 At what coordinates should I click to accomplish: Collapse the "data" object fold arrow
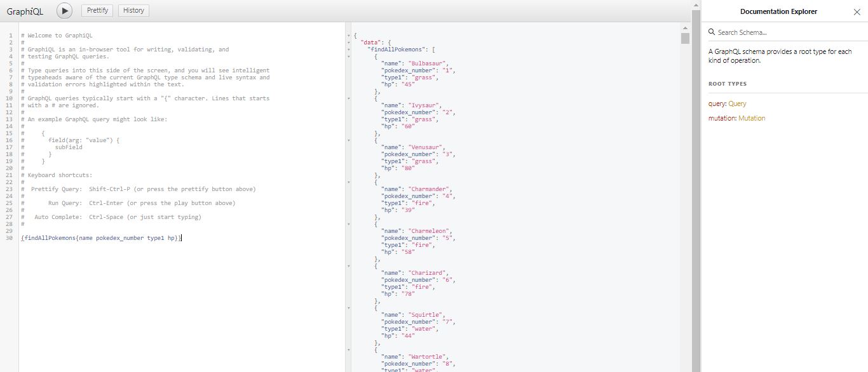(x=349, y=43)
